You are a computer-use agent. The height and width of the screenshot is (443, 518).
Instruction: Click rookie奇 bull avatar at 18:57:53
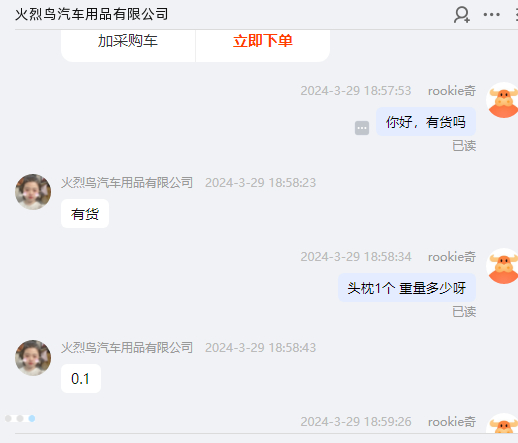click(x=503, y=100)
